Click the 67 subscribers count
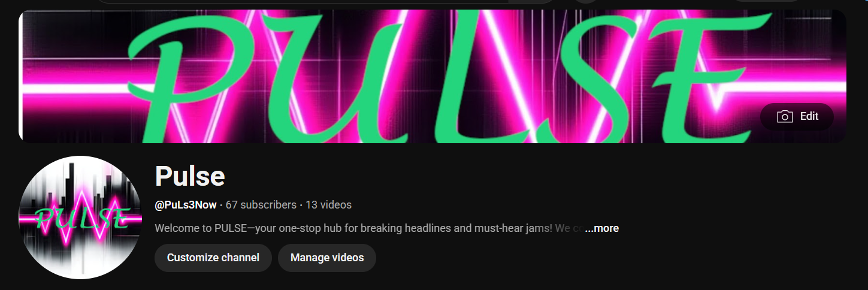 261,205
